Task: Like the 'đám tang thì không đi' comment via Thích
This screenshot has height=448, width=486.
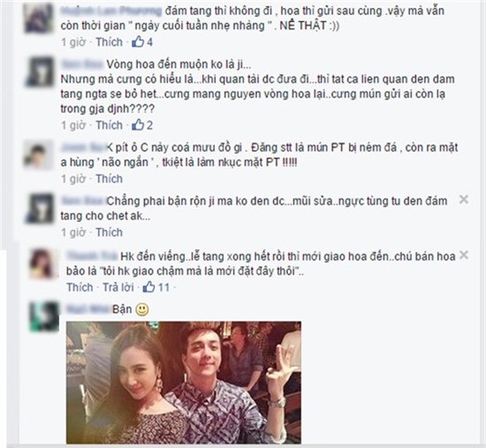Action: [x=109, y=42]
